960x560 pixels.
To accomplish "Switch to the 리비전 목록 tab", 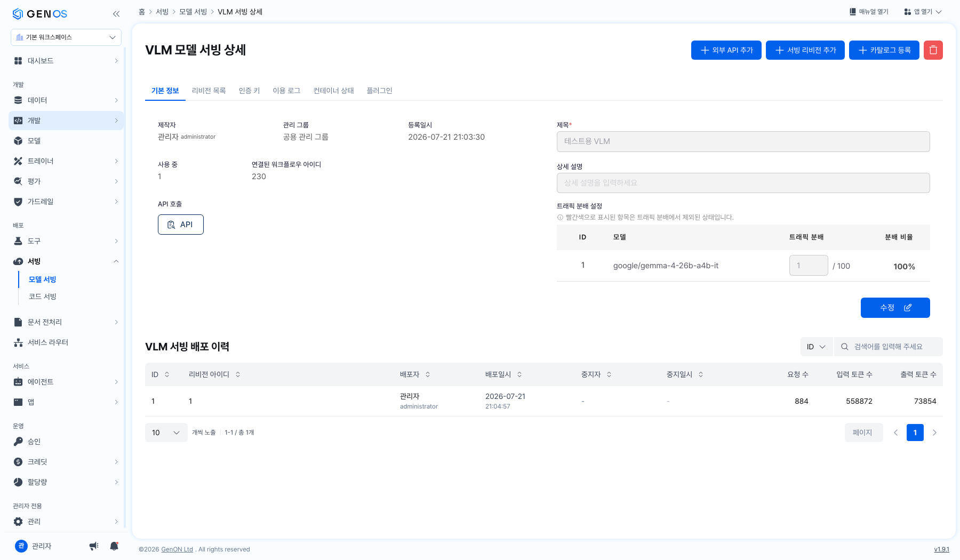I will point(209,91).
